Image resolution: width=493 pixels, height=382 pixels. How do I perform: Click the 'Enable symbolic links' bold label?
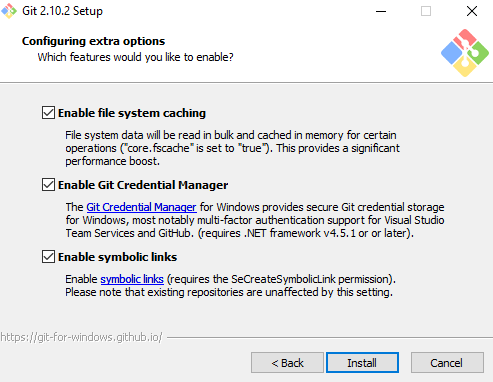coord(117,257)
